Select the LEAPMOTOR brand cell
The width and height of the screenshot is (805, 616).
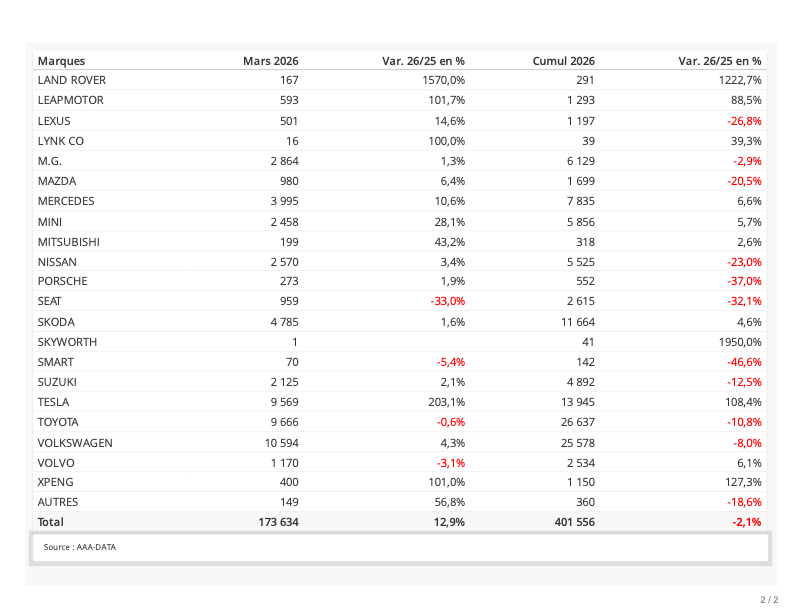click(x=70, y=100)
